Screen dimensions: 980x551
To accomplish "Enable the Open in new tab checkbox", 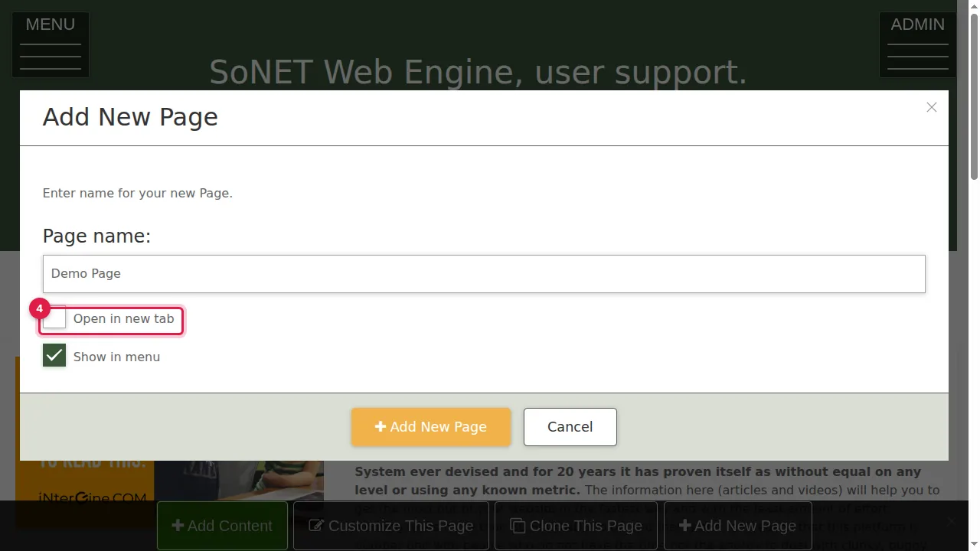I will (54, 318).
